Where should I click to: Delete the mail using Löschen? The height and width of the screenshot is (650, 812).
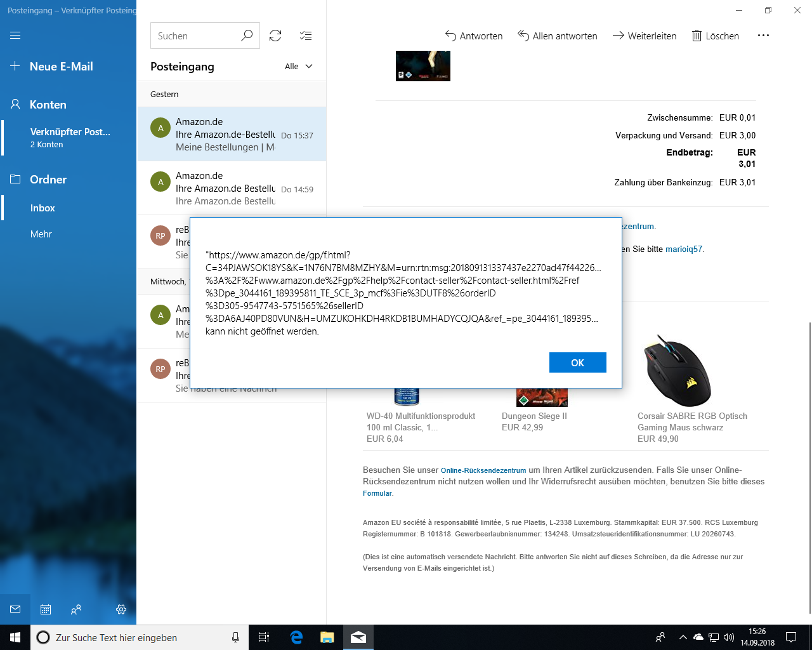tap(715, 36)
